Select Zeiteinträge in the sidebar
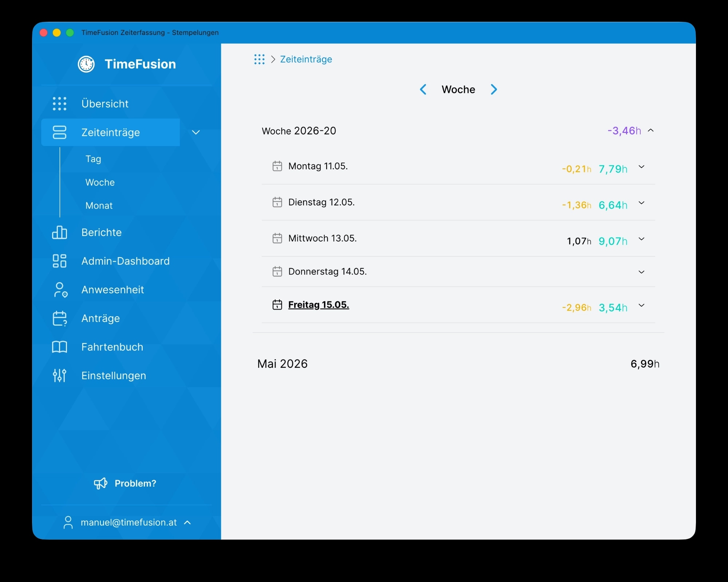The height and width of the screenshot is (582, 728). pyautogui.click(x=111, y=132)
